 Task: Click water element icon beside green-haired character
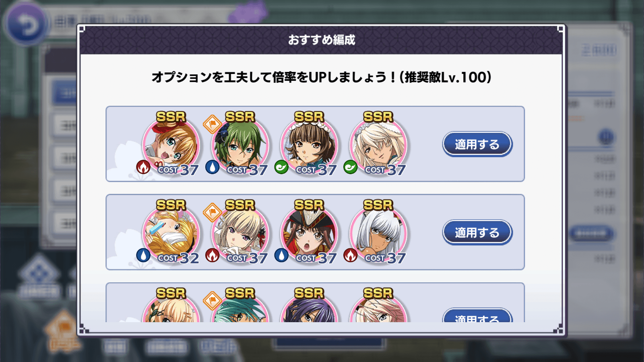click(x=213, y=167)
